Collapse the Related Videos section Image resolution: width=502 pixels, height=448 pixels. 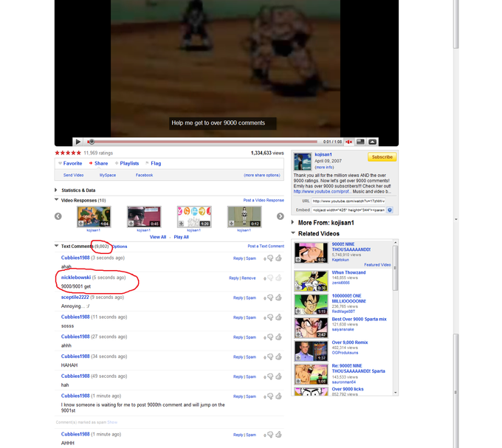click(x=293, y=233)
